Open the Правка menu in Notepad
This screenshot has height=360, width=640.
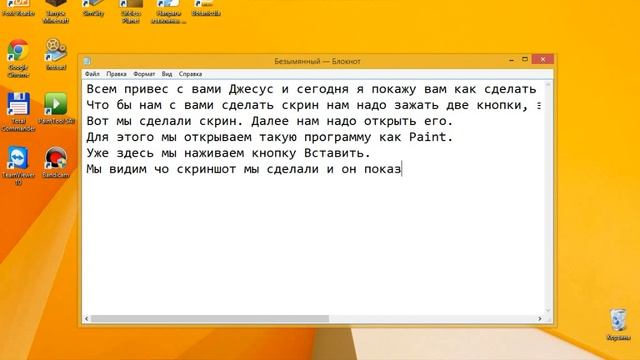116,74
